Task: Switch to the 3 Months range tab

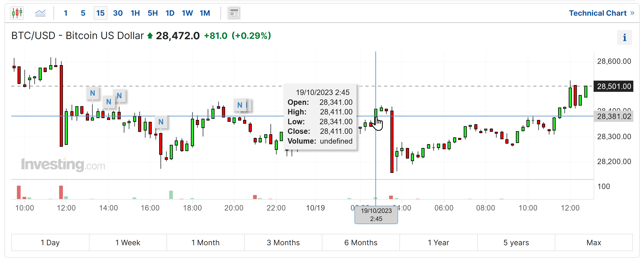Action: coord(283,242)
